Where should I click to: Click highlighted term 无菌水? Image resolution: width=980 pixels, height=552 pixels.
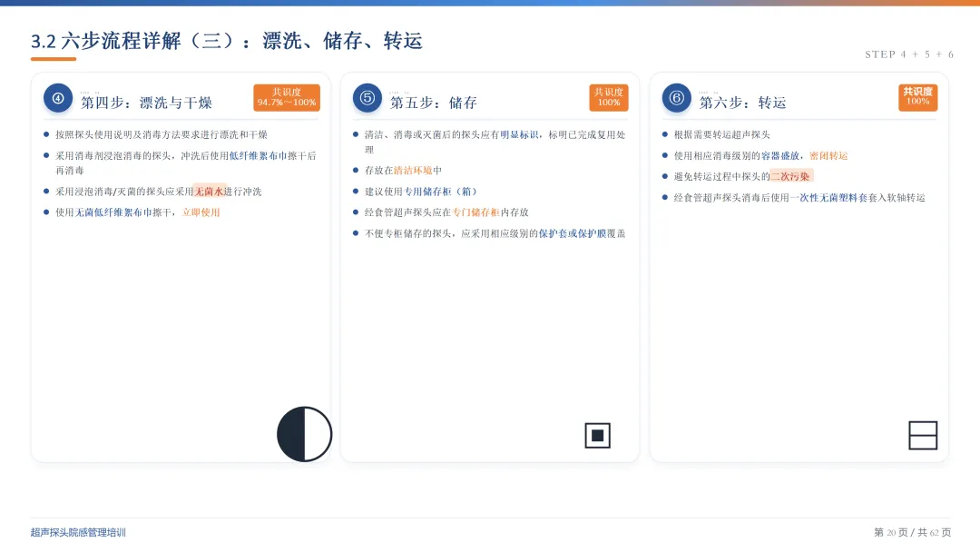coord(209,192)
